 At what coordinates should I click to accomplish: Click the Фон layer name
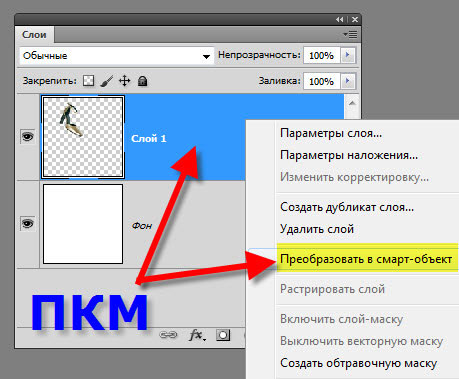(142, 226)
